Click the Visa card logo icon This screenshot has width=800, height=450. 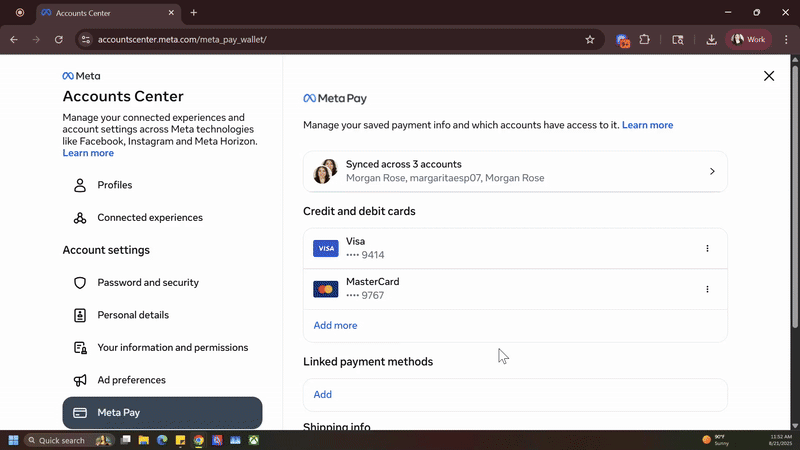[325, 248]
